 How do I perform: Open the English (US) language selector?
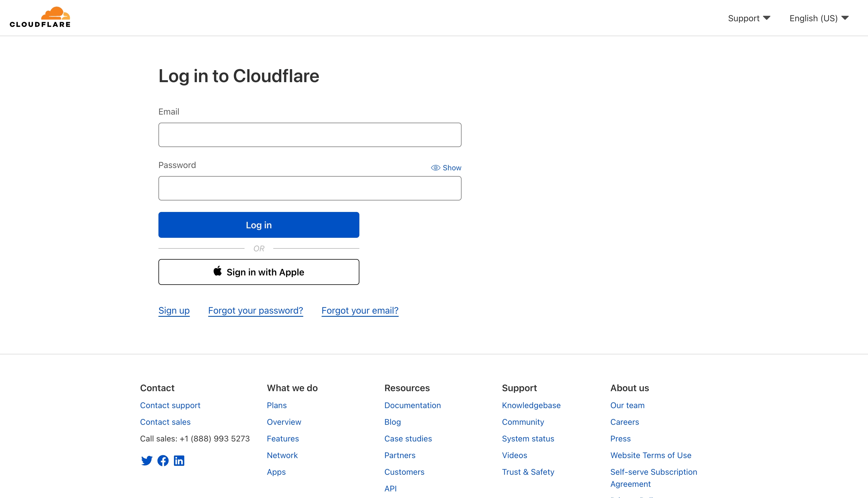(x=813, y=18)
